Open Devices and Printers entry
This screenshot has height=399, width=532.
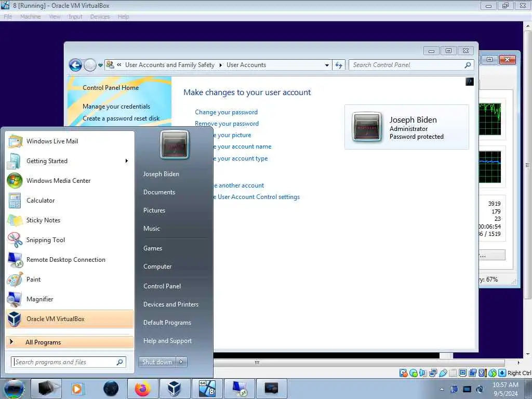point(170,304)
